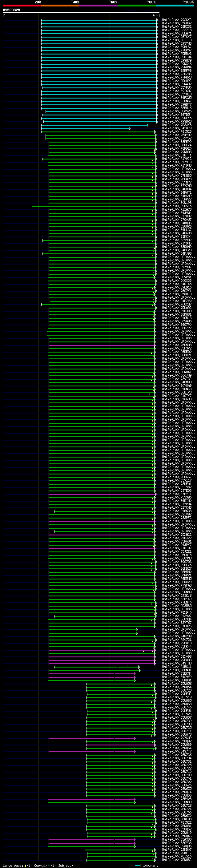
Task: Select the AV520325 query name
Action: coord(11,10)
